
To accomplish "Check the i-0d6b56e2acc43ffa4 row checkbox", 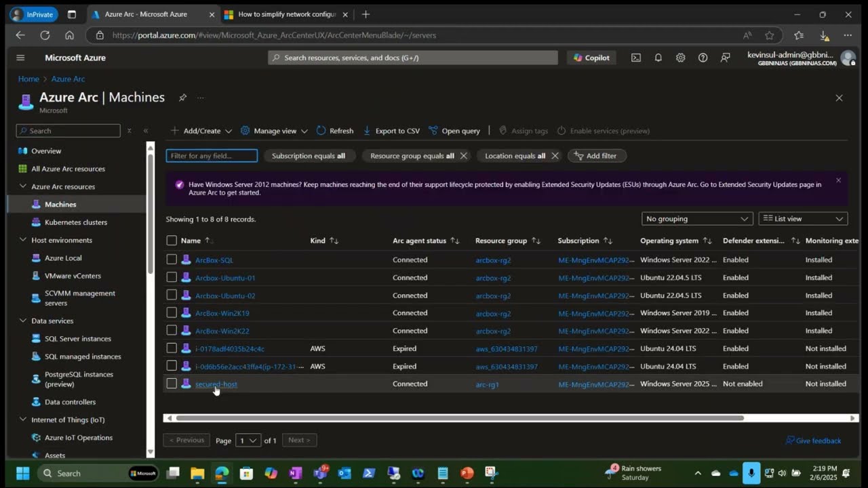I will coord(172,365).
